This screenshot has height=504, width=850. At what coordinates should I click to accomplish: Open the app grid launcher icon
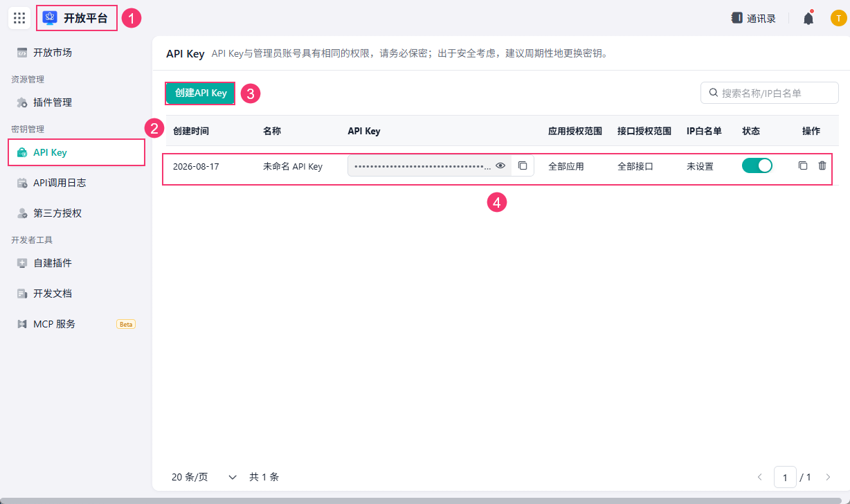[x=19, y=18]
